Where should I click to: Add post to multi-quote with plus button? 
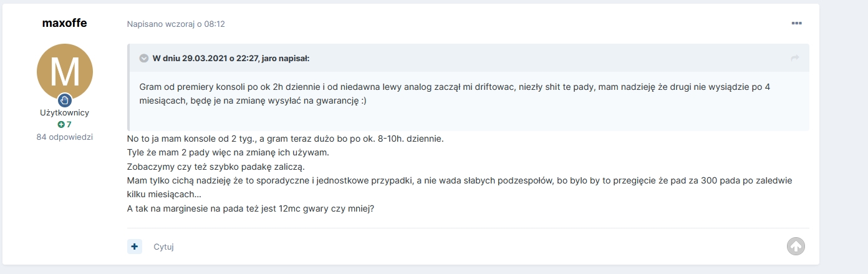point(135,247)
